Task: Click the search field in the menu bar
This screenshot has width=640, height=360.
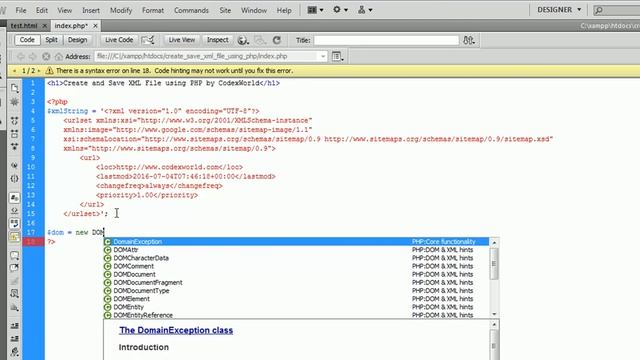Action: (x=618, y=10)
